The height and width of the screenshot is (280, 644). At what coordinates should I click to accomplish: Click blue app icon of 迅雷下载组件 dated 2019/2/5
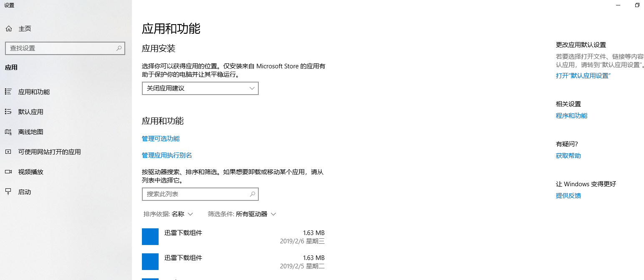pyautogui.click(x=150, y=262)
